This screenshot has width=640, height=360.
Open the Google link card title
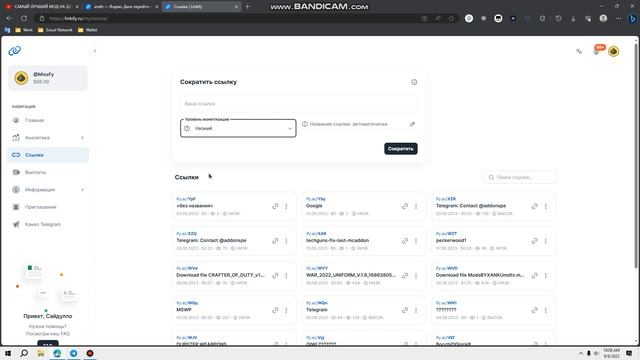314,206
